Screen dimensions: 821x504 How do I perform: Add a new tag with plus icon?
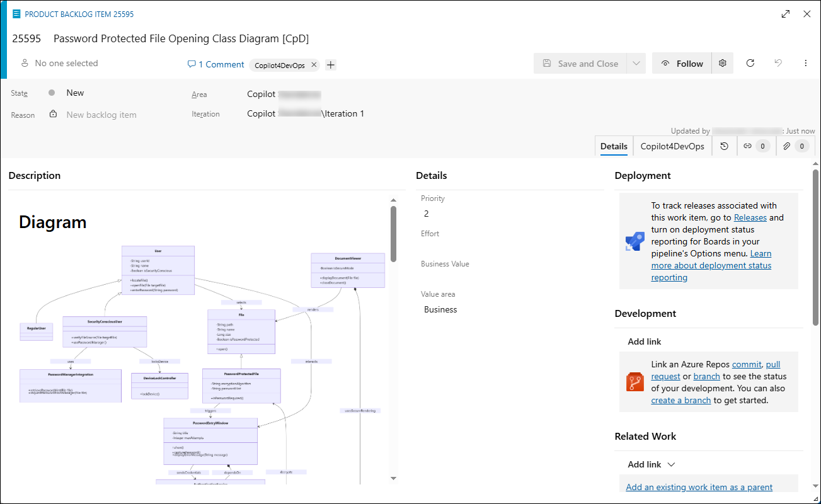(331, 65)
